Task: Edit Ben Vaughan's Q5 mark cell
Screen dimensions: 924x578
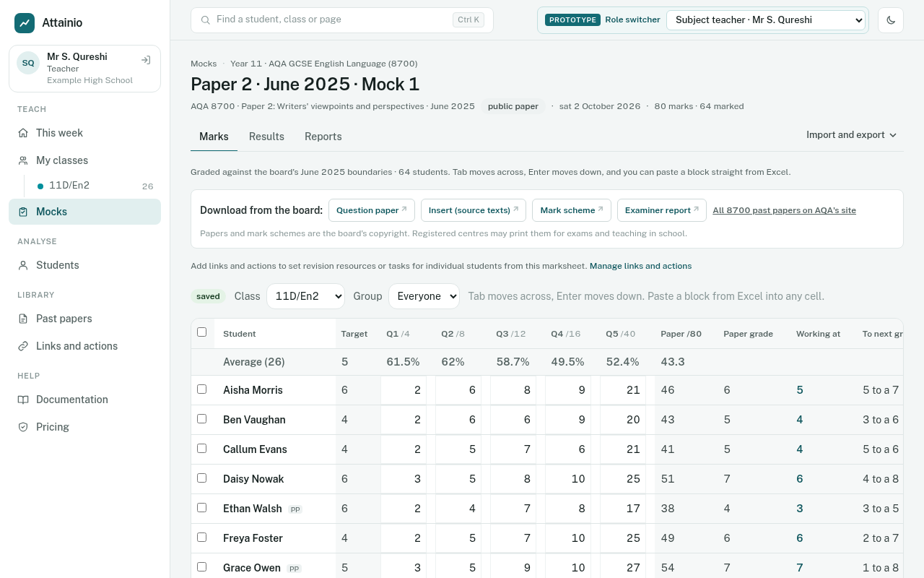Action: tap(623, 420)
